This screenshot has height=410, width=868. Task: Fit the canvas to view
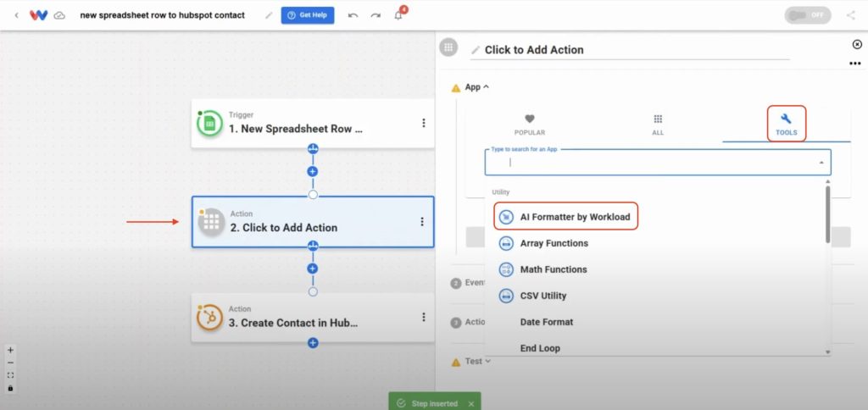(x=10, y=375)
